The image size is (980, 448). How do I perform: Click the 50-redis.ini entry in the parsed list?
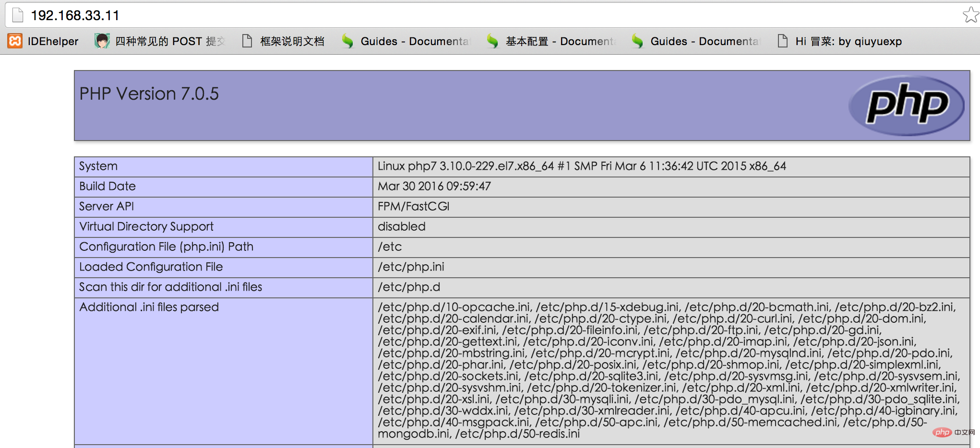(x=517, y=434)
